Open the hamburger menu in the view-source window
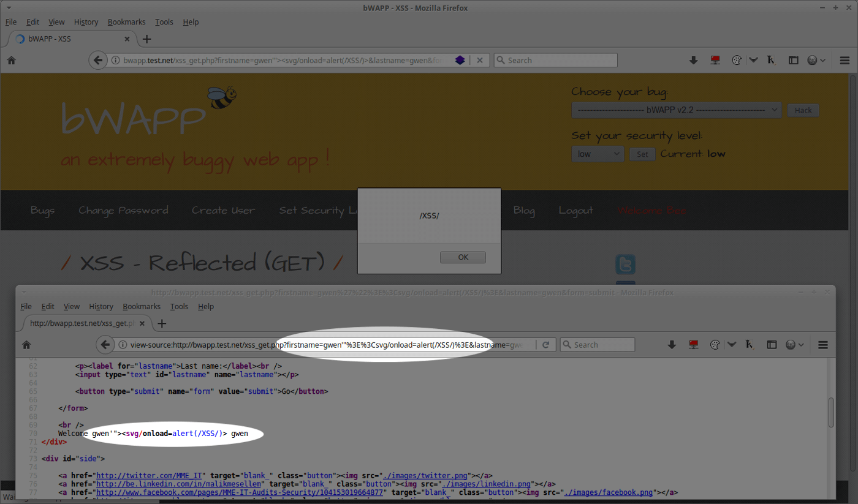The height and width of the screenshot is (504, 858). [x=823, y=345]
